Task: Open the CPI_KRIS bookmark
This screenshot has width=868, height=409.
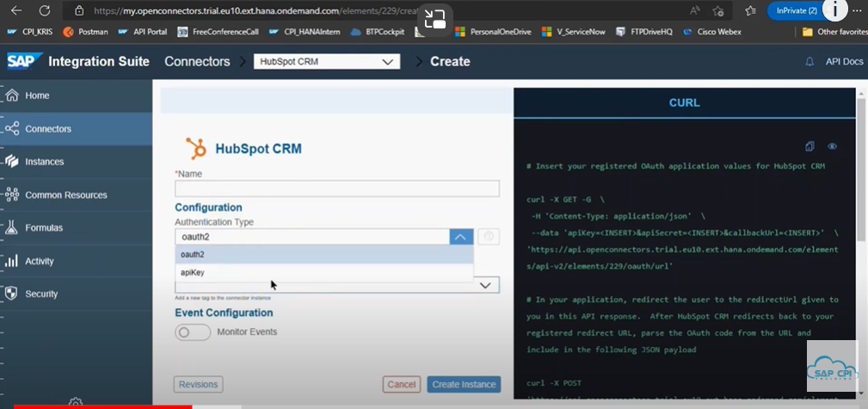Action: pyautogui.click(x=30, y=32)
